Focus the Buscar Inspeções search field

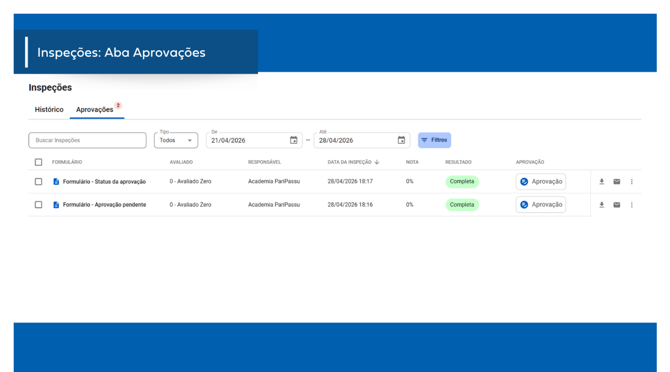pyautogui.click(x=88, y=140)
